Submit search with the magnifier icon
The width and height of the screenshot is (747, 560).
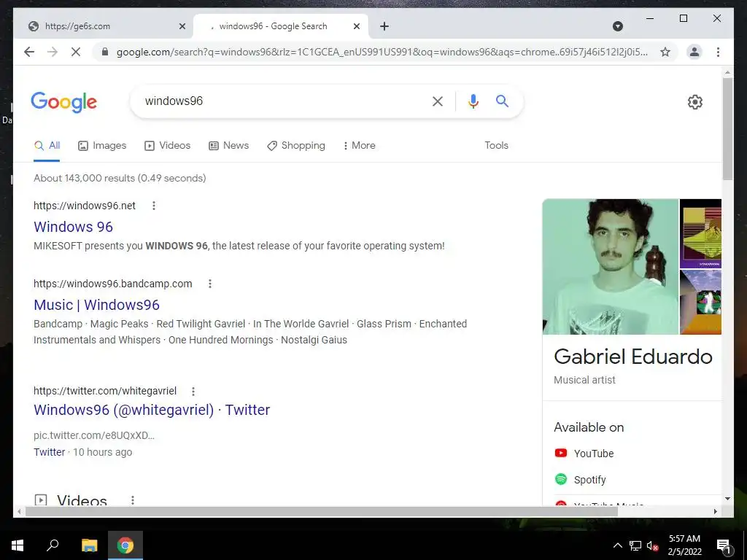pos(502,101)
